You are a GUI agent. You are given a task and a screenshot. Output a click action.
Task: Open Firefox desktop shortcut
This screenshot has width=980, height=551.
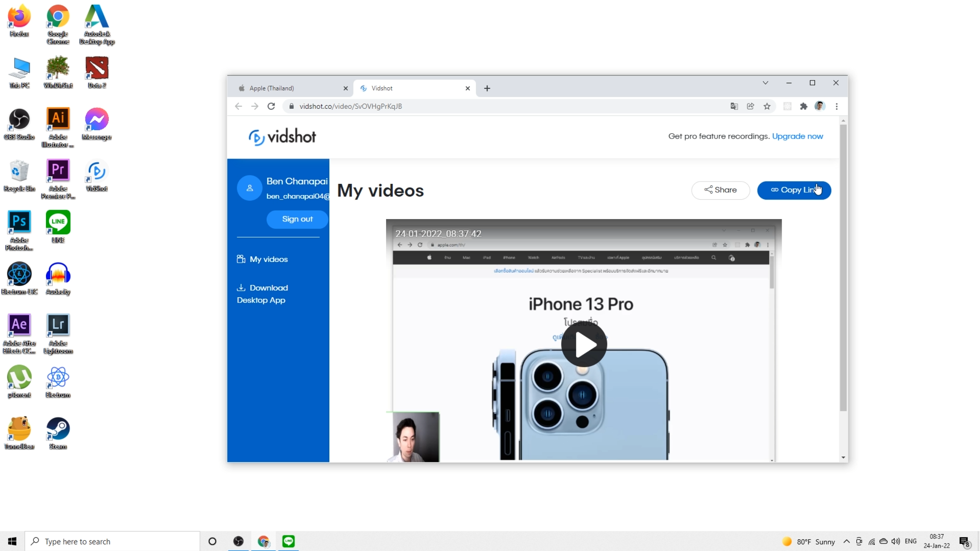[x=19, y=21]
